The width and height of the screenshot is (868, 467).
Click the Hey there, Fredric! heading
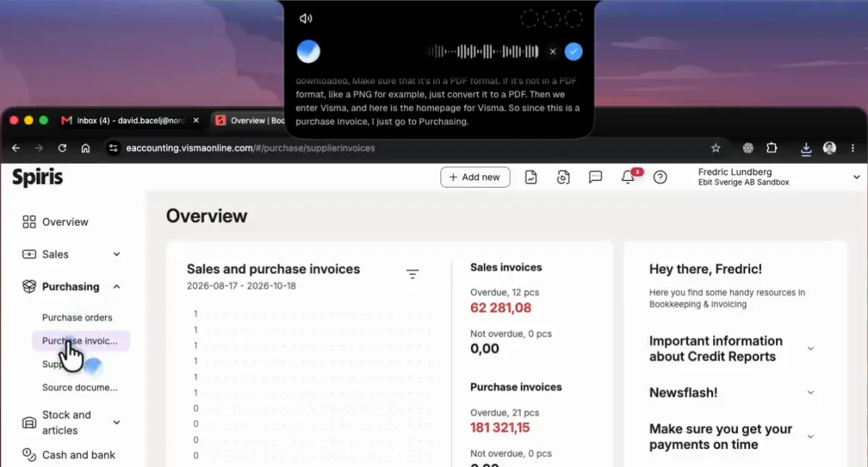click(705, 269)
